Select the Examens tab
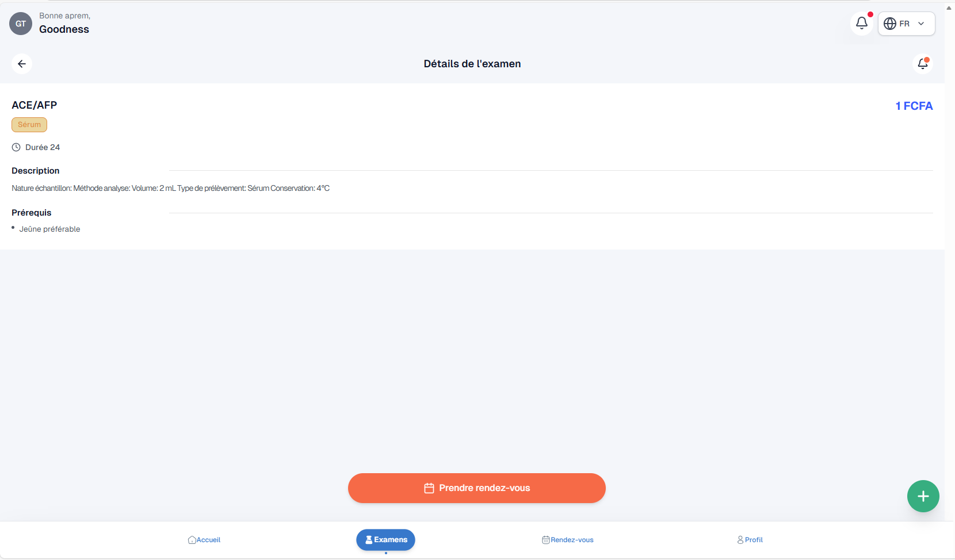Image resolution: width=955 pixels, height=560 pixels. pyautogui.click(x=385, y=540)
